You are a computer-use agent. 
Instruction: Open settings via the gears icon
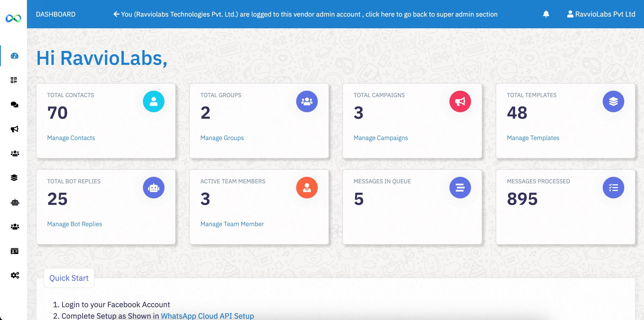(15, 275)
